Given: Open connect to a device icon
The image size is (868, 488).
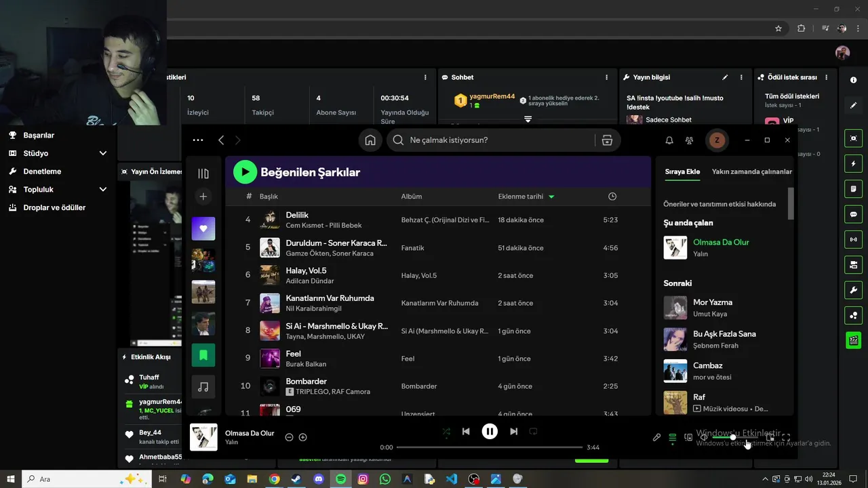Looking at the screenshot, I should click(688, 438).
